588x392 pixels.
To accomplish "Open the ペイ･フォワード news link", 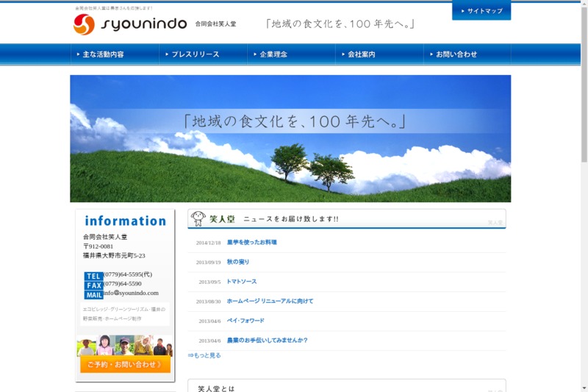I will 245,321.
